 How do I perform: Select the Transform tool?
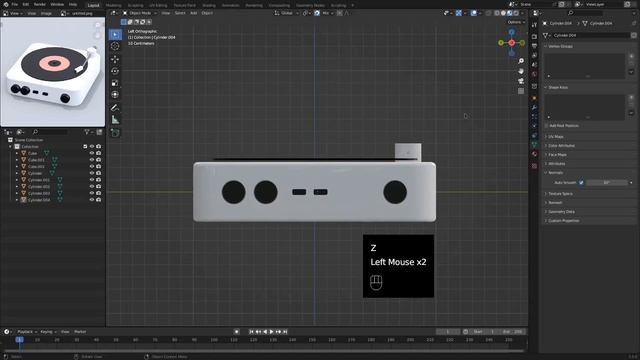pos(116,95)
